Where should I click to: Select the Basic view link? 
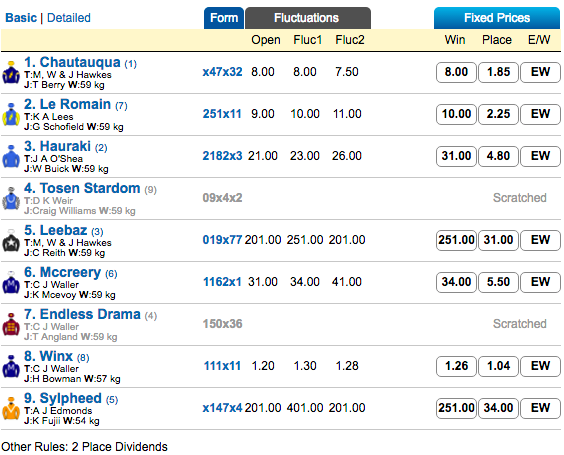point(21,18)
